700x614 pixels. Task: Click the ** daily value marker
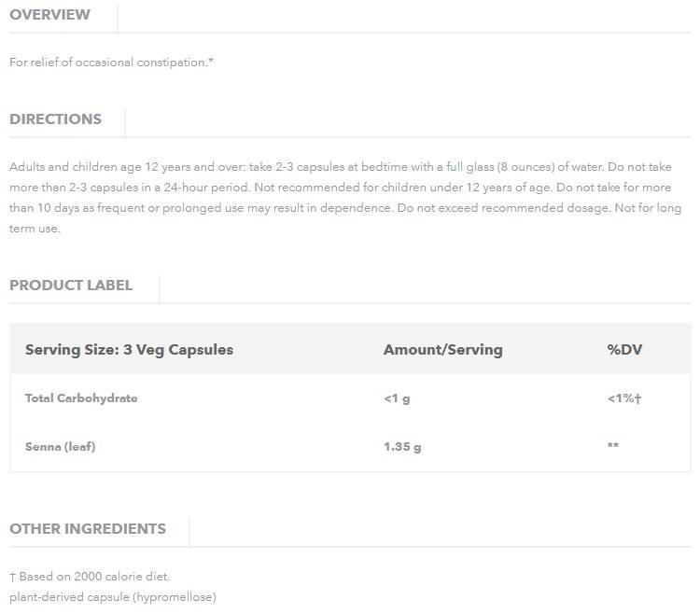point(613,447)
